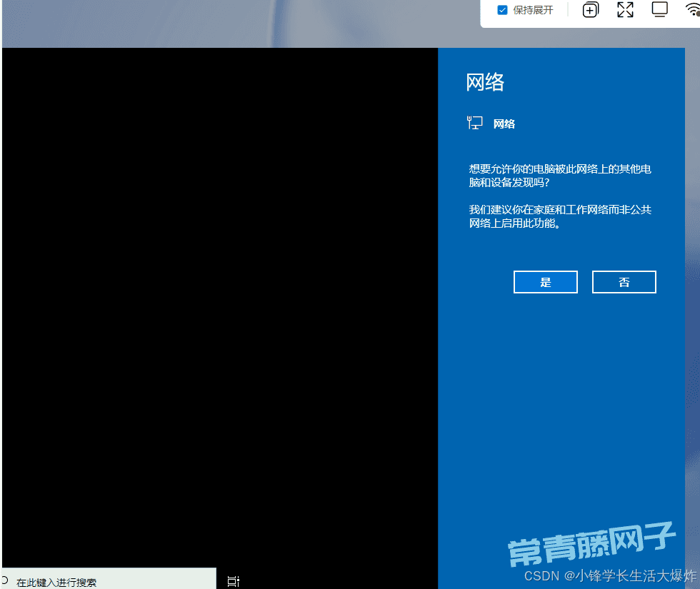Click 是 to allow network discovery
The image size is (700, 589).
click(x=546, y=282)
